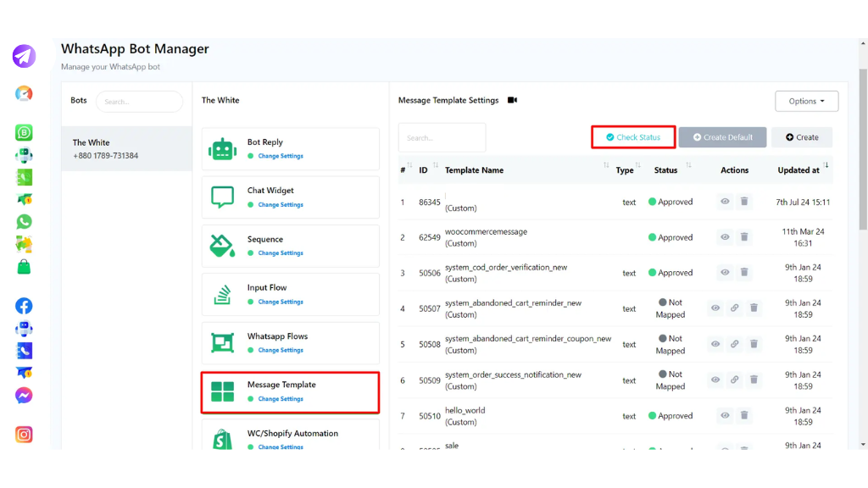This screenshot has width=868, height=488.
Task: Click the Input Flow stack icon
Action: tap(223, 294)
